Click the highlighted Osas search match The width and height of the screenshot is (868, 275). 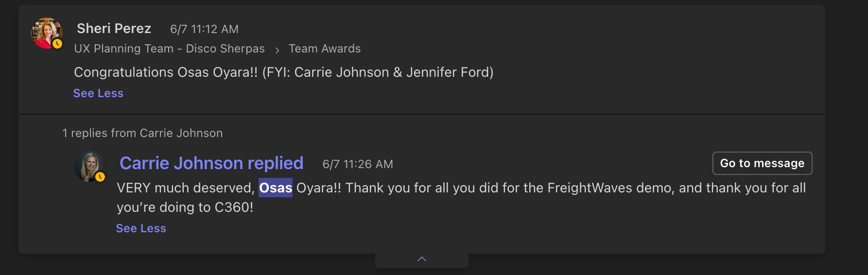276,188
